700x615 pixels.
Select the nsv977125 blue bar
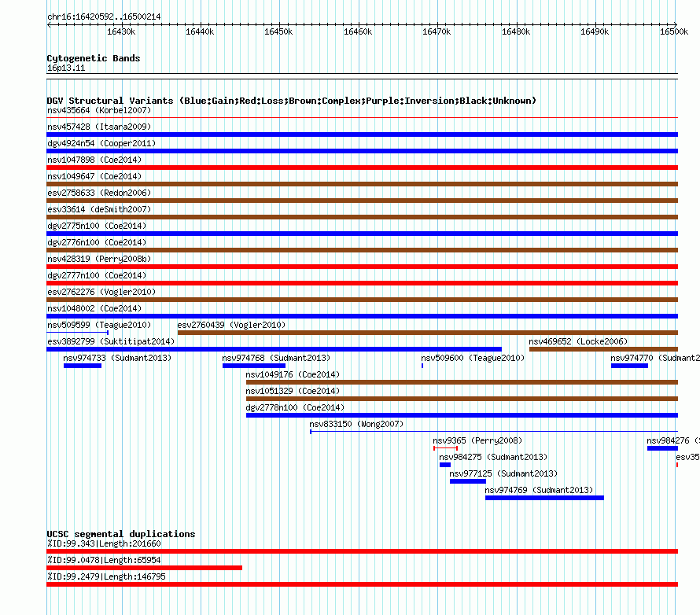[468, 481]
